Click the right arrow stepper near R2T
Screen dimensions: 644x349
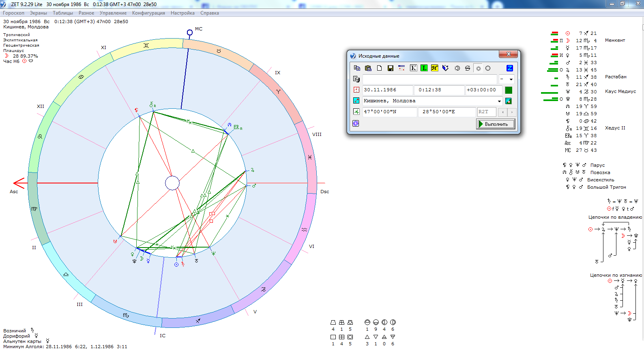(x=512, y=112)
